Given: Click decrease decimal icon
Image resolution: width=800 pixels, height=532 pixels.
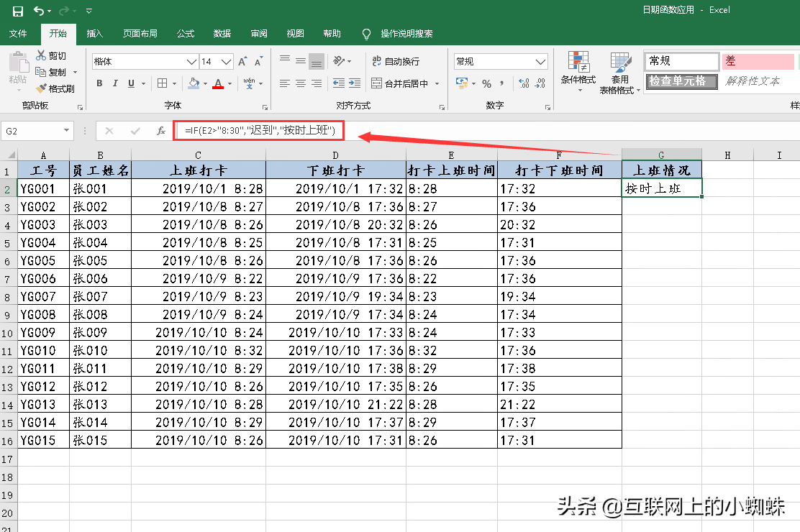Looking at the screenshot, I should 540,83.
